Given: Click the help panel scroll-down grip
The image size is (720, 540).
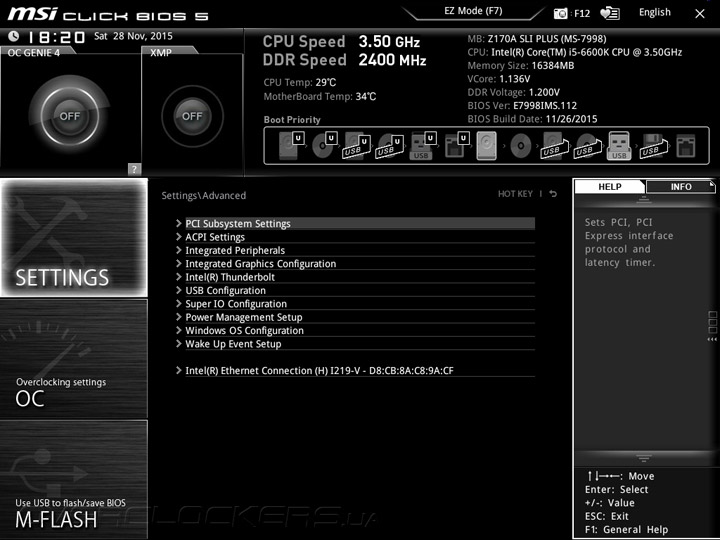Looking at the screenshot, I should tap(643, 458).
